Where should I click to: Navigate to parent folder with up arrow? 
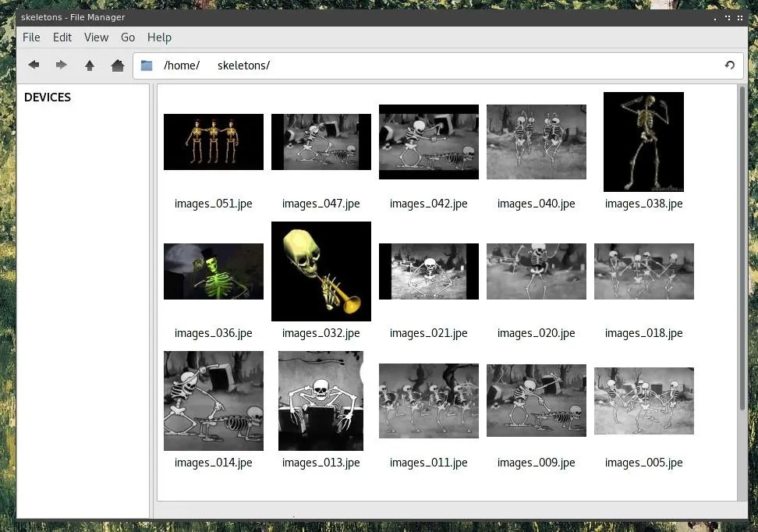click(90, 66)
